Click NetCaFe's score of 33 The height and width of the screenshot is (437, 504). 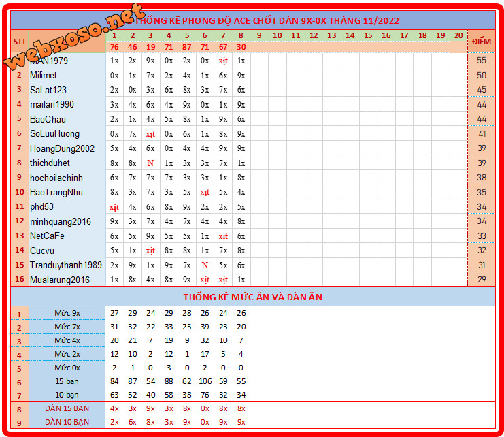click(x=481, y=236)
